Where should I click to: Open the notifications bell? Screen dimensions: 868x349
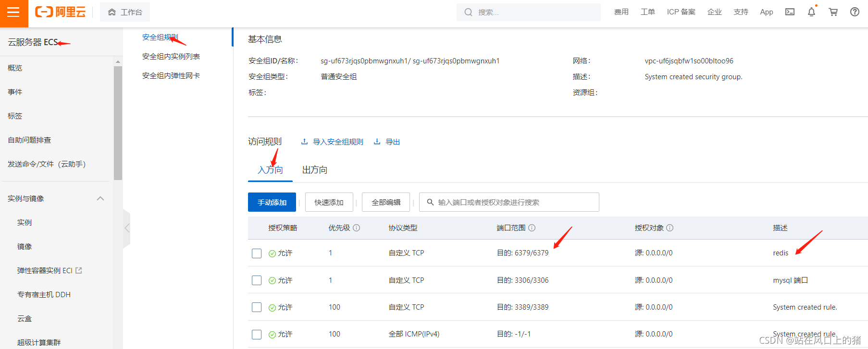(x=811, y=12)
